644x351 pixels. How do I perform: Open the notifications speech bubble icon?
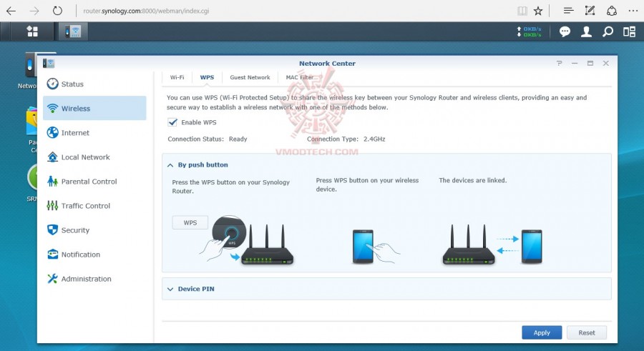click(x=565, y=31)
